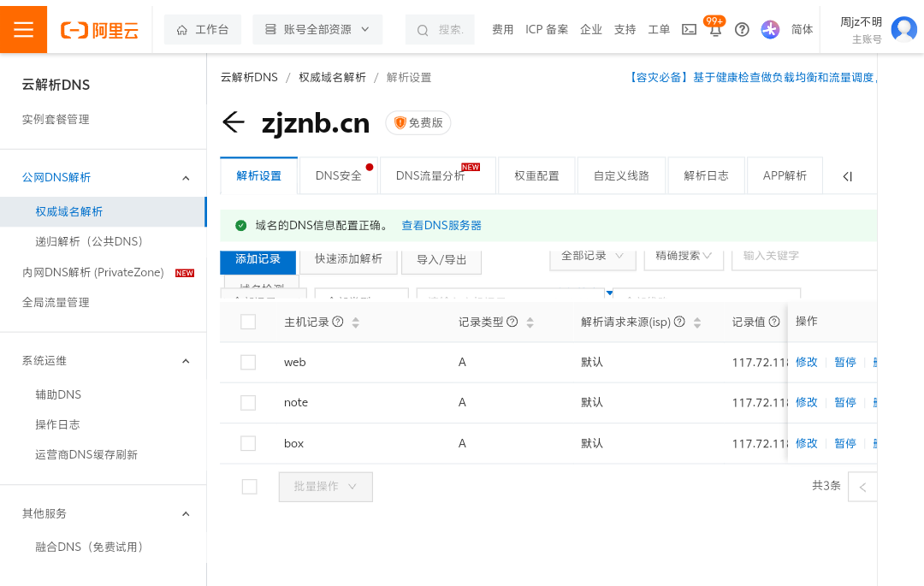Toggle the select-all checkbox in table header
This screenshot has height=586, width=924.
pos(248,322)
